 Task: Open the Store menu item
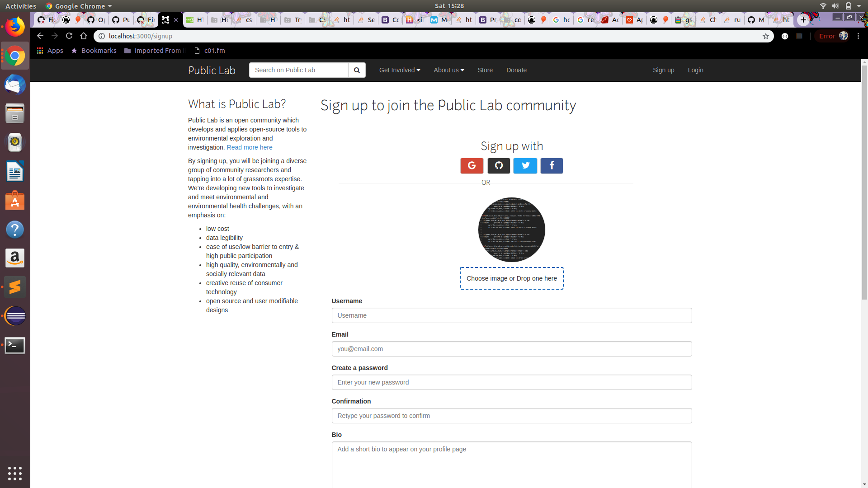coord(485,70)
